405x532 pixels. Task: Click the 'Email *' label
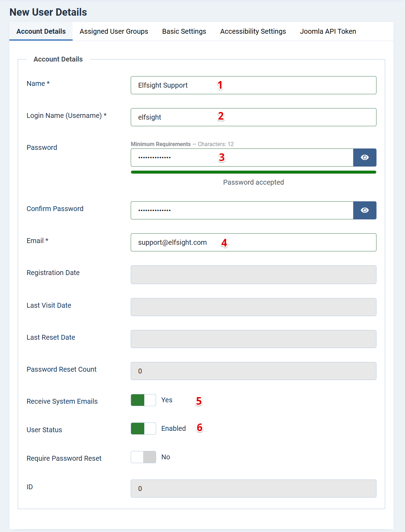38,241
